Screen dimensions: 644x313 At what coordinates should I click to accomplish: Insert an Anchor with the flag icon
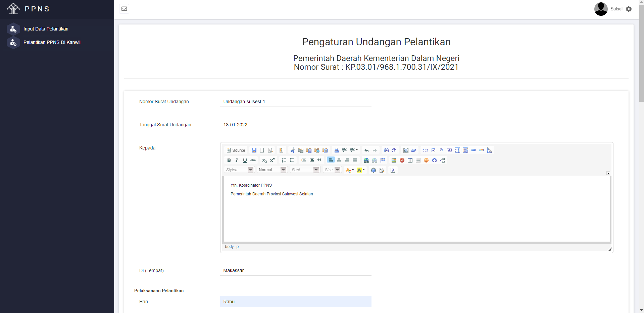coord(383,160)
